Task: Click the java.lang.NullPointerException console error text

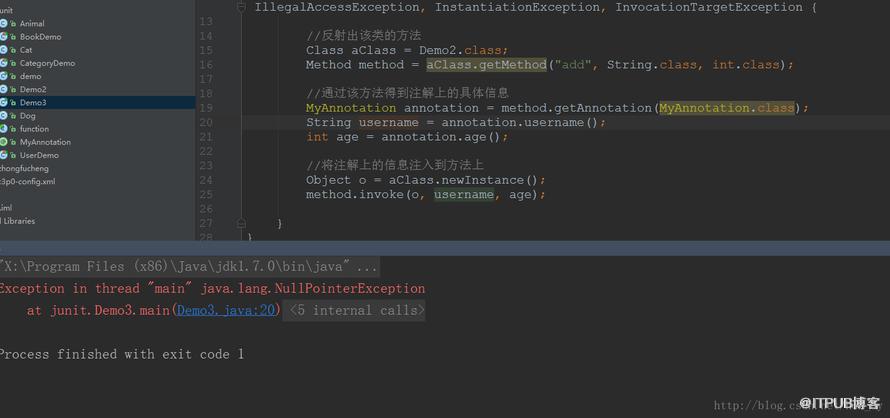Action: [313, 289]
